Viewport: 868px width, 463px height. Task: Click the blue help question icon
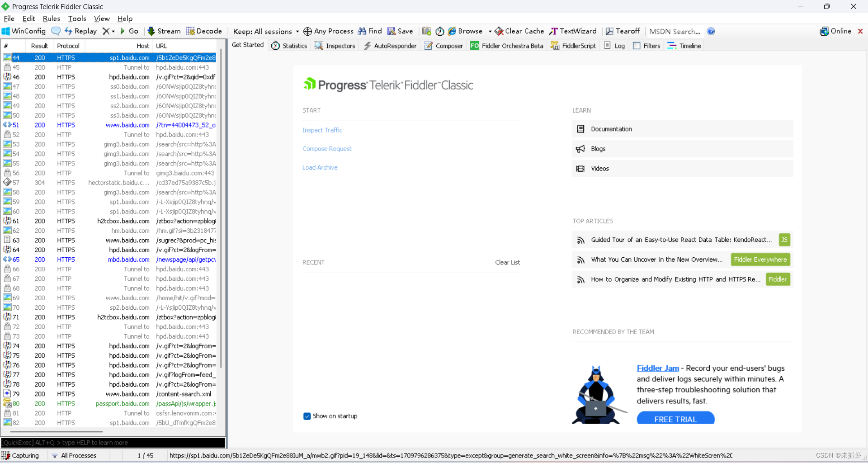click(x=711, y=31)
